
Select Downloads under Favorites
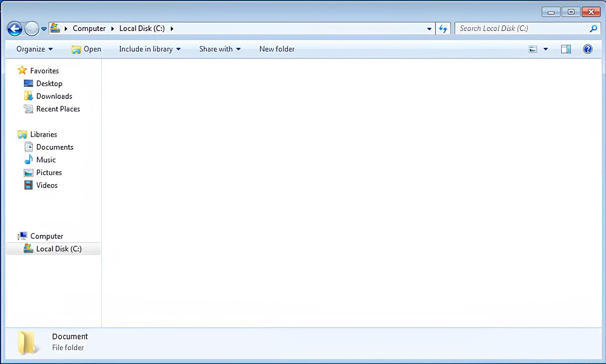54,96
